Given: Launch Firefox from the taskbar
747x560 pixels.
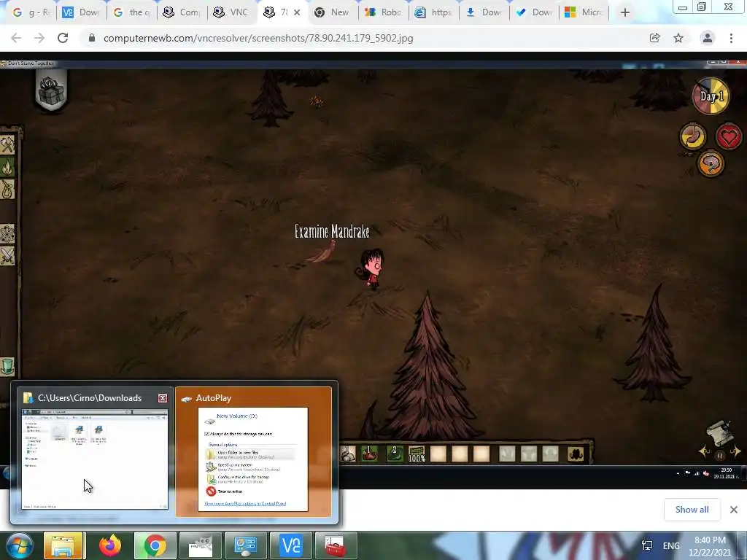Looking at the screenshot, I should click(110, 545).
